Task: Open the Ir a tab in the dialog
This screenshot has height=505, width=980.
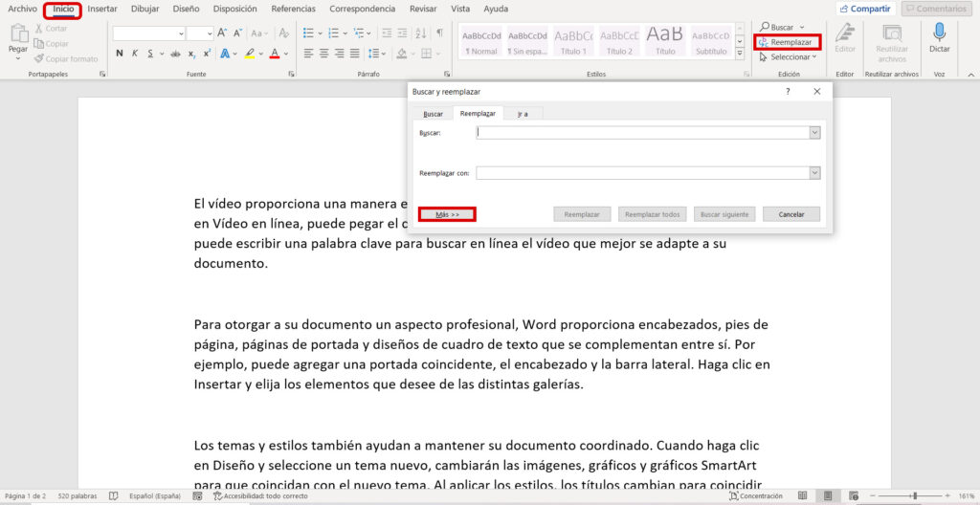Action: (x=523, y=114)
